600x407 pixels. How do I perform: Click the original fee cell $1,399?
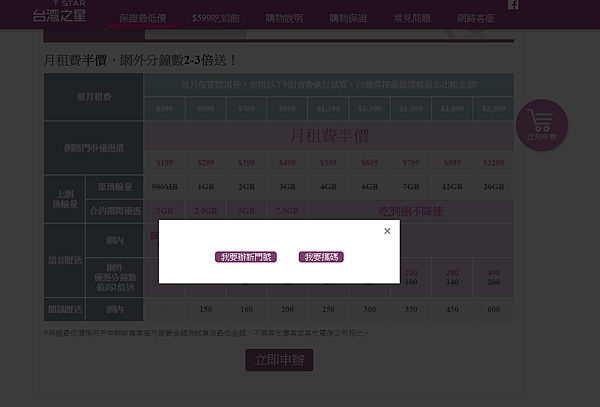click(369, 109)
